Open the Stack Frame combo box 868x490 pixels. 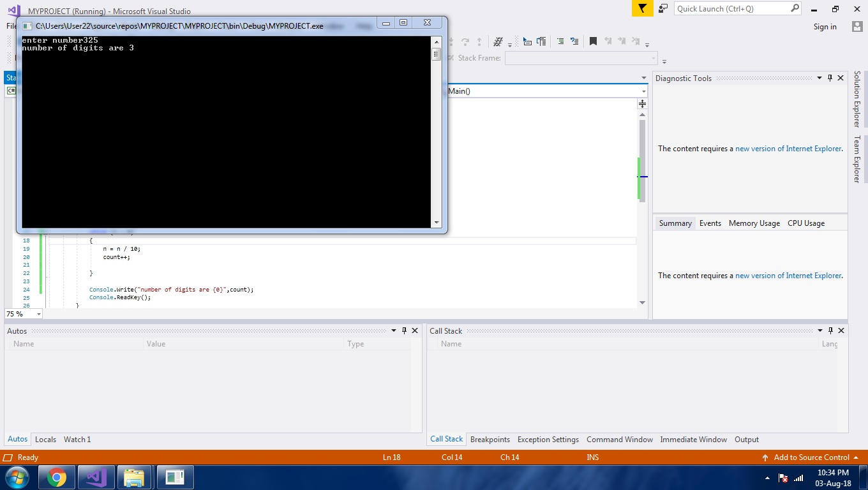581,58
